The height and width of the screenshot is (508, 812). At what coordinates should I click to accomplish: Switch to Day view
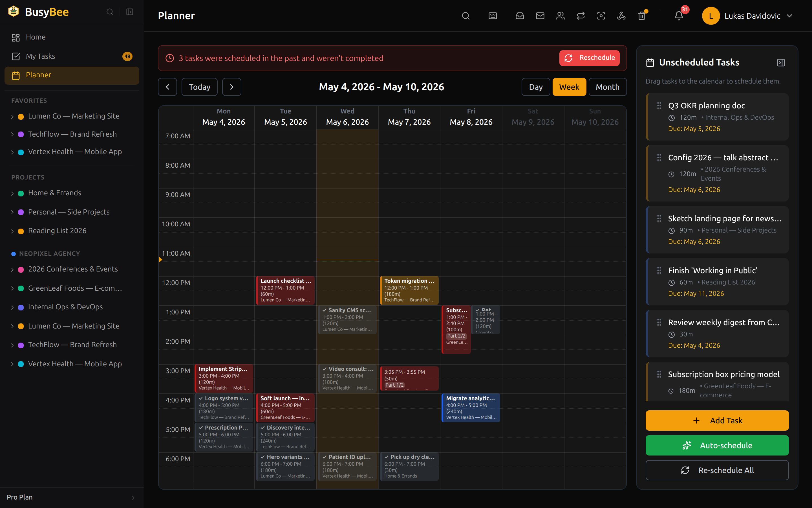(535, 87)
